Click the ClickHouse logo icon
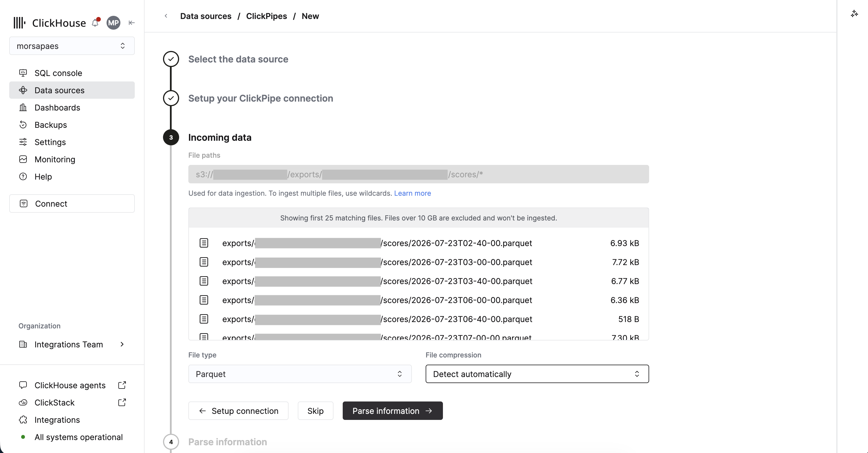Screen dimensions: 868x453 tap(19, 23)
